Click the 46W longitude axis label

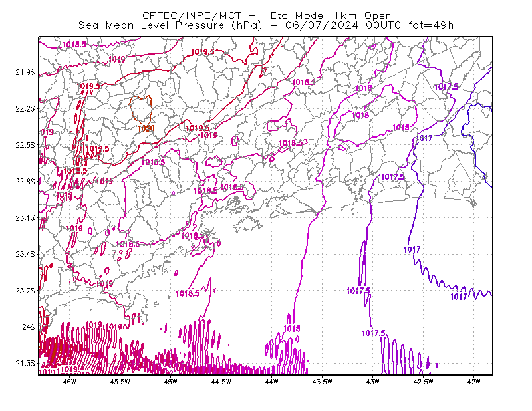coord(70,382)
